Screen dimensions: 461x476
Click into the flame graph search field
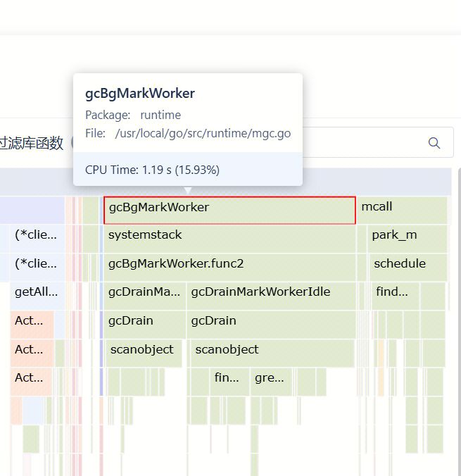[x=366, y=143]
